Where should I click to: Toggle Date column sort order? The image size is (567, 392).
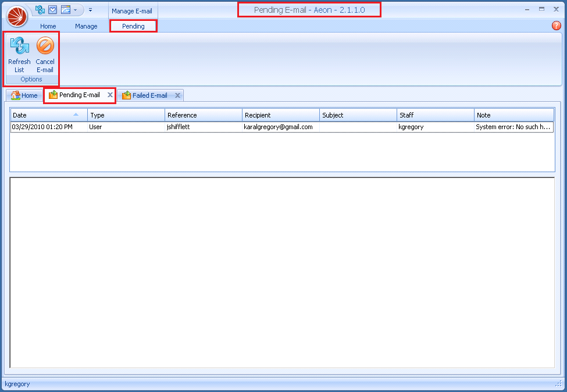pyautogui.click(x=48, y=115)
